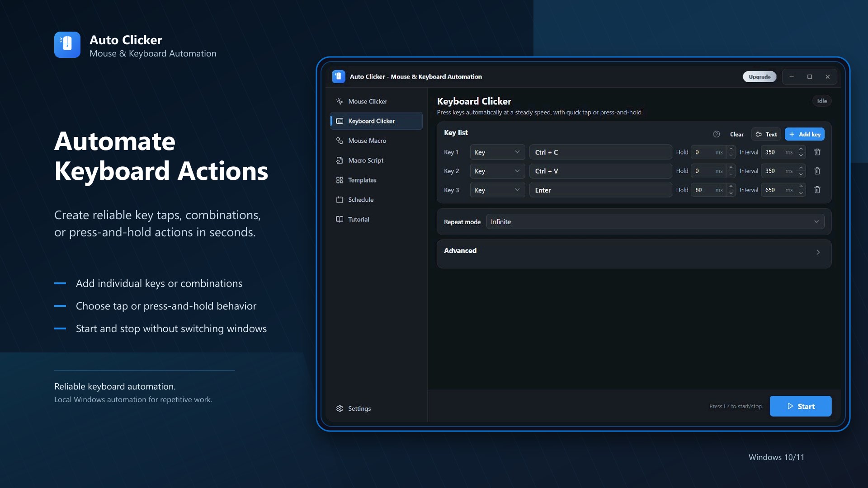
Task: Maximize the Auto Clicker window
Action: [810, 77]
